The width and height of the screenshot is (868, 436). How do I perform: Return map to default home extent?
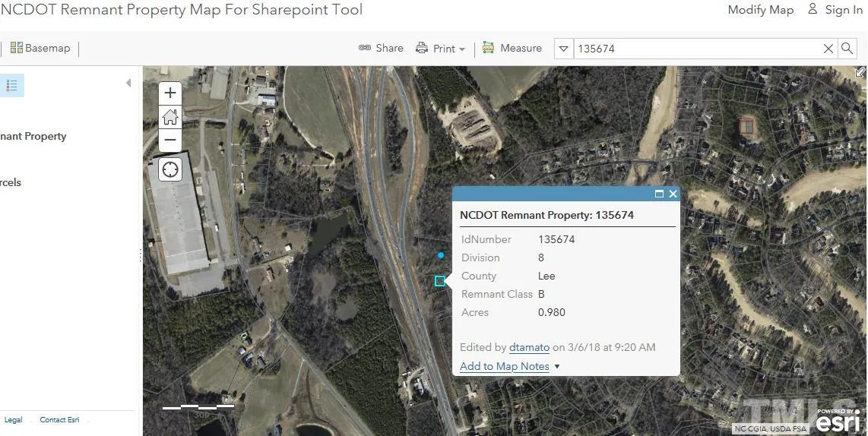tap(170, 117)
